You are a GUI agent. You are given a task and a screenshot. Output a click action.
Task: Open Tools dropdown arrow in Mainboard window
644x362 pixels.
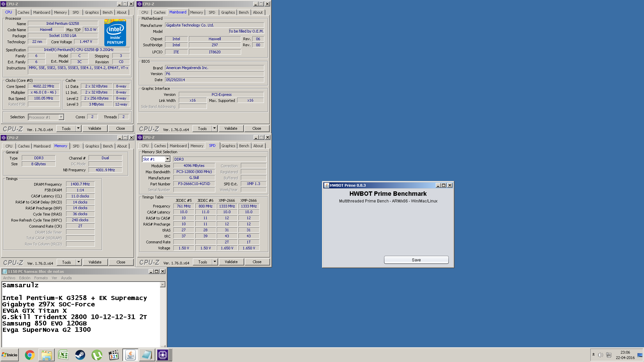[215, 128]
